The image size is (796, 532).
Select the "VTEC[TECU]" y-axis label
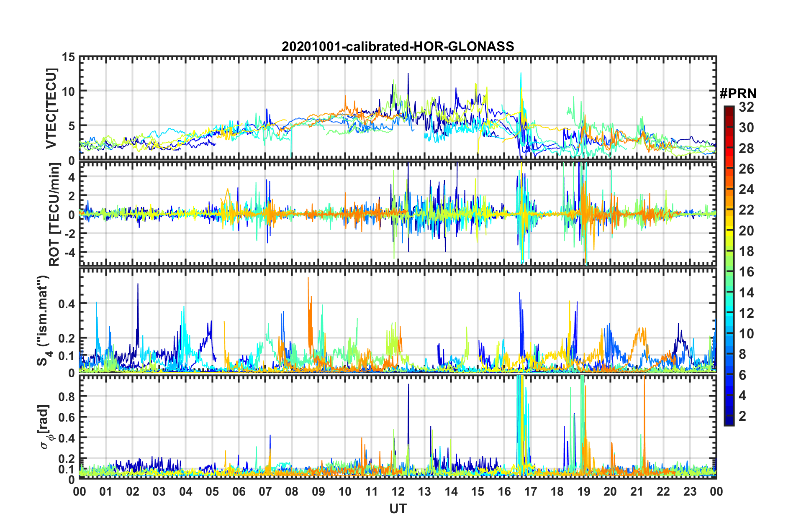click(x=51, y=108)
